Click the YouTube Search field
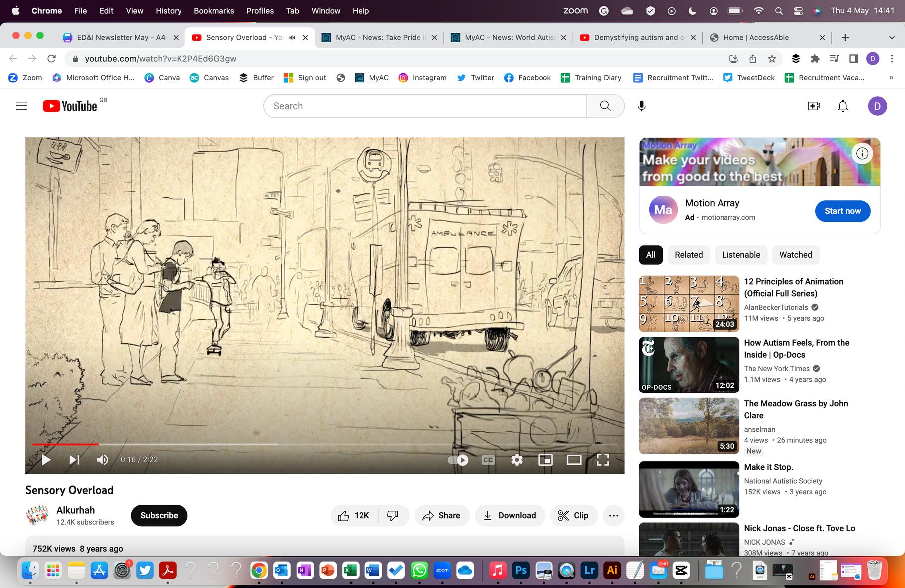This screenshot has height=588, width=905. 425,106
